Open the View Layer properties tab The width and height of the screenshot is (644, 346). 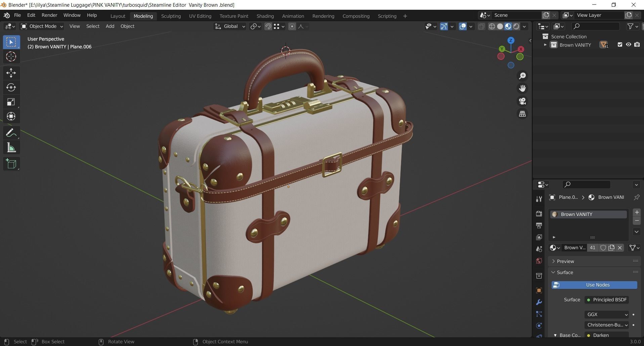point(539,237)
